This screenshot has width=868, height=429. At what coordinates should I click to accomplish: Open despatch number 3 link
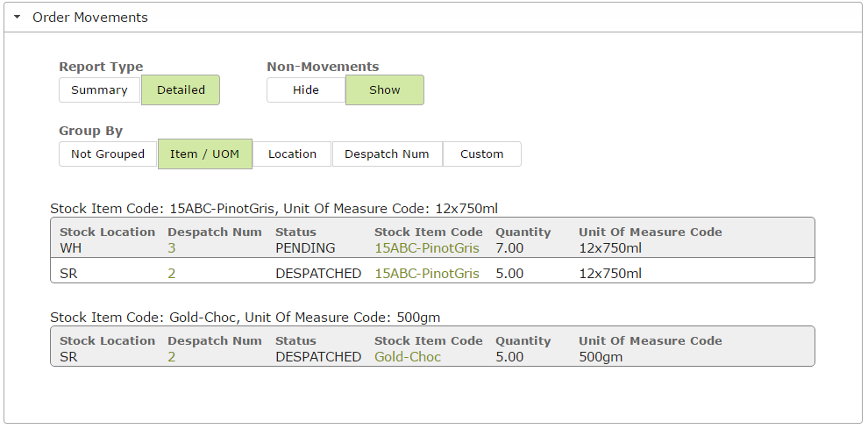pos(172,247)
